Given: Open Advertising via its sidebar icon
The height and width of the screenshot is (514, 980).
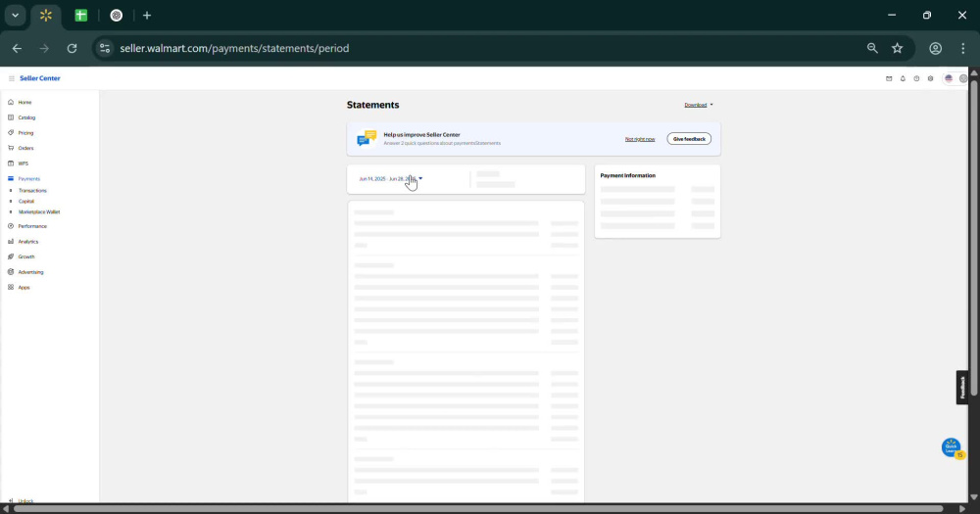Looking at the screenshot, I should (11, 271).
